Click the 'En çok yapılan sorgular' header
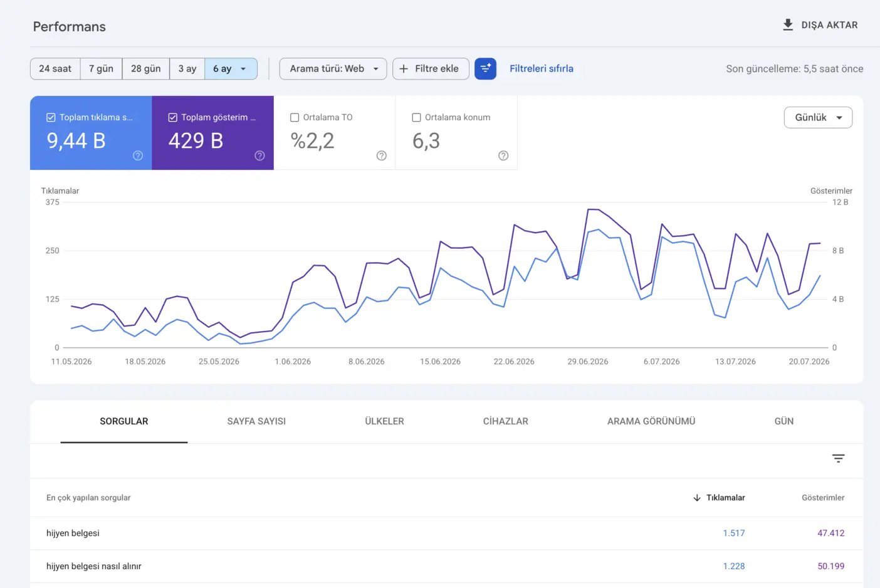The width and height of the screenshot is (880, 588). (x=88, y=498)
